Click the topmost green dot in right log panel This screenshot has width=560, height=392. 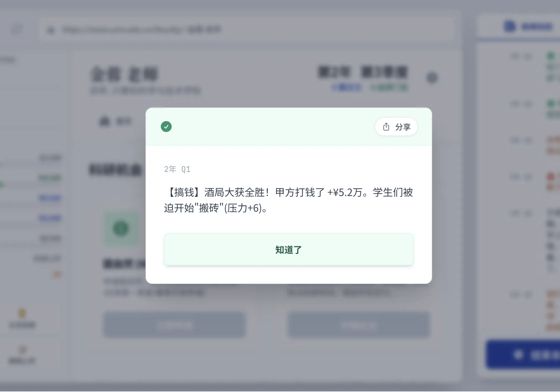coord(550,56)
